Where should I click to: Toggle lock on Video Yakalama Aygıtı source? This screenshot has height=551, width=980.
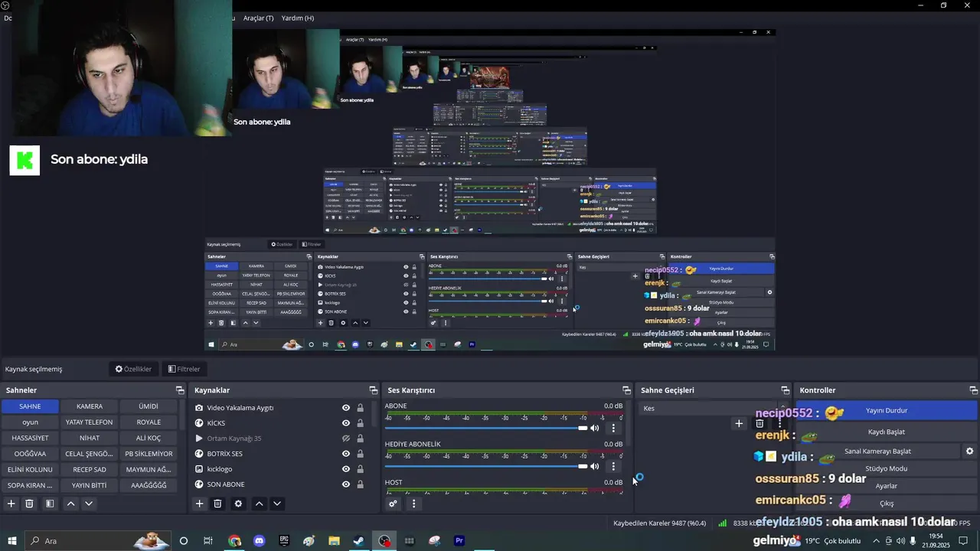360,408
